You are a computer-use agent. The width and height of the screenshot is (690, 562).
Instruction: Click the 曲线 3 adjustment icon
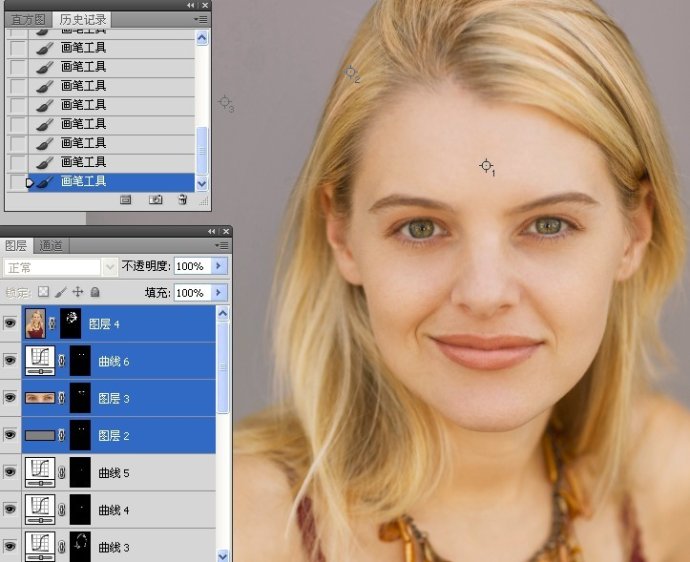[40, 546]
